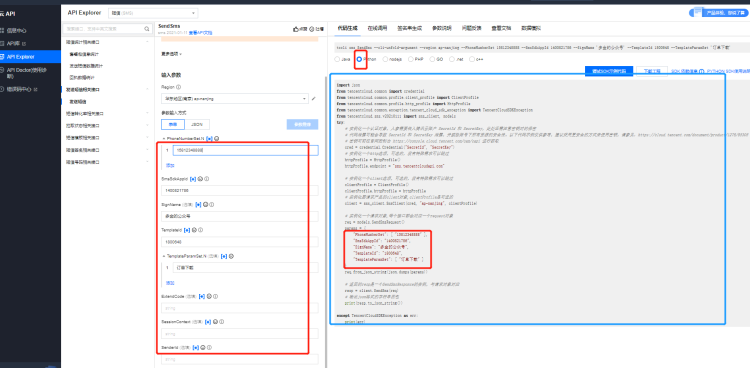Click the blue SDK example code button
The height and width of the screenshot is (368, 750).
pyautogui.click(x=609, y=71)
